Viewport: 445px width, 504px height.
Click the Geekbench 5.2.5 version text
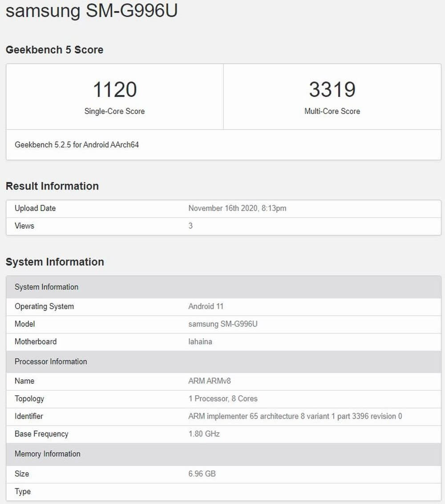76,145
